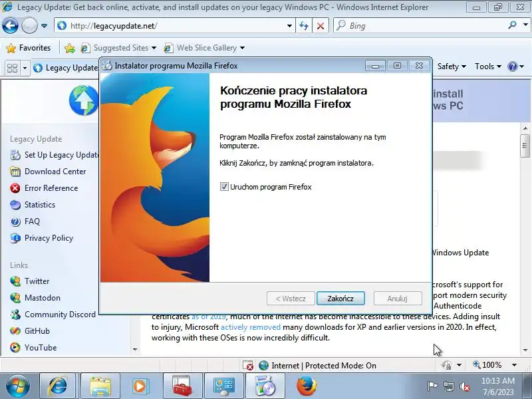
Task: Click the magnifier search icon
Action: point(512,25)
